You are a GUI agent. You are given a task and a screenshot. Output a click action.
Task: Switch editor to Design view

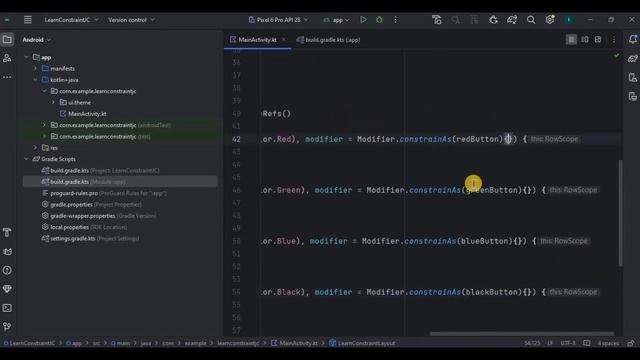click(x=598, y=40)
